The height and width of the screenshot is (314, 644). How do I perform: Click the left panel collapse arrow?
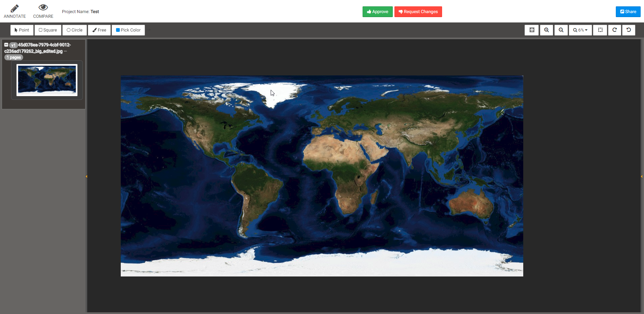(86, 176)
